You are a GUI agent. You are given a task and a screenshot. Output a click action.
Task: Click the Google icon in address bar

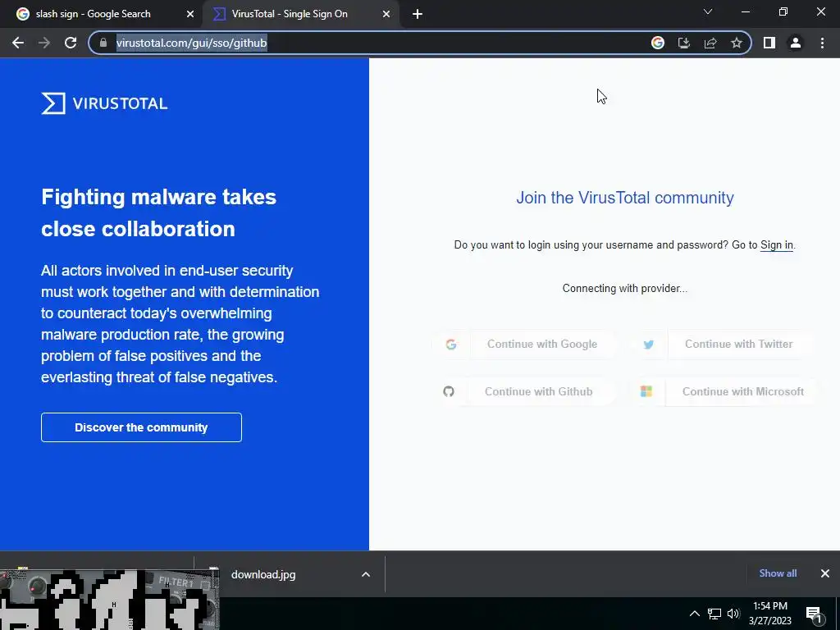(x=658, y=43)
